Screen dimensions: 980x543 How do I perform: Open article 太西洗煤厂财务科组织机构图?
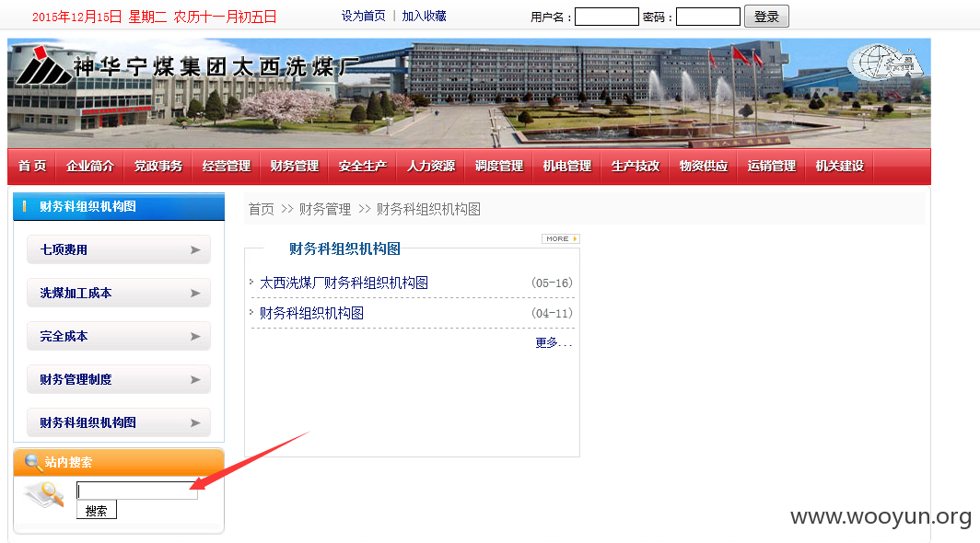click(x=344, y=283)
